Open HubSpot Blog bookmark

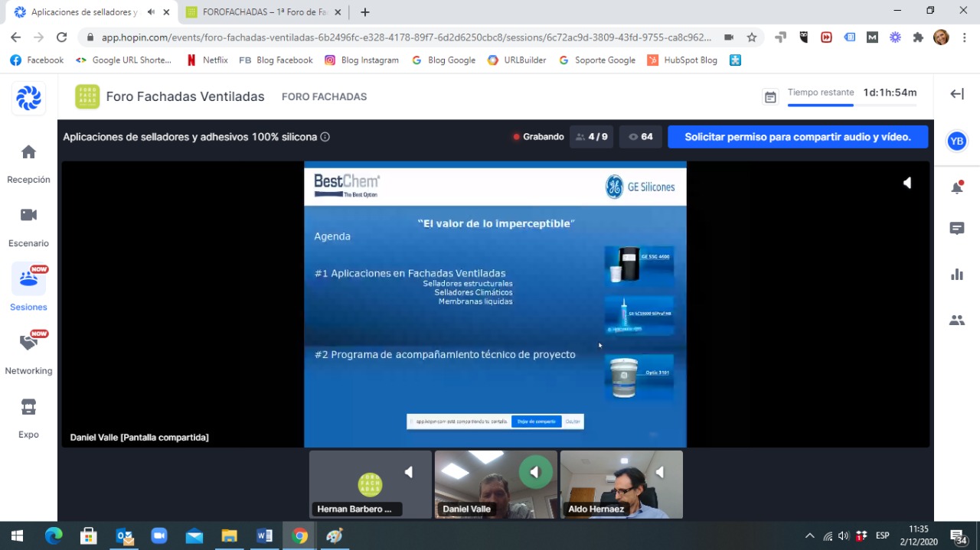pos(682,60)
